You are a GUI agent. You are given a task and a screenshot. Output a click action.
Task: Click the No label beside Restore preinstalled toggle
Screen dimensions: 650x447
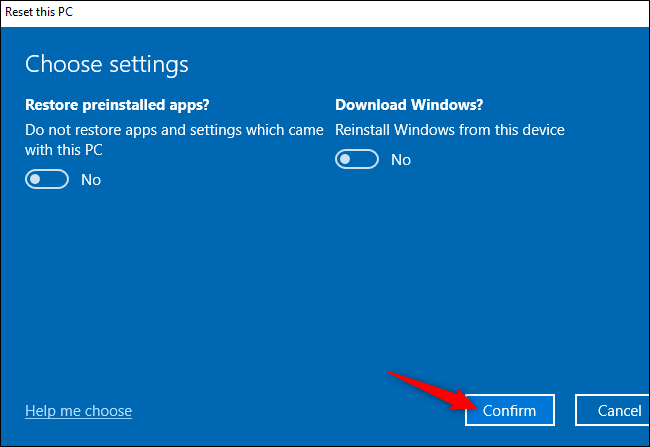click(91, 180)
